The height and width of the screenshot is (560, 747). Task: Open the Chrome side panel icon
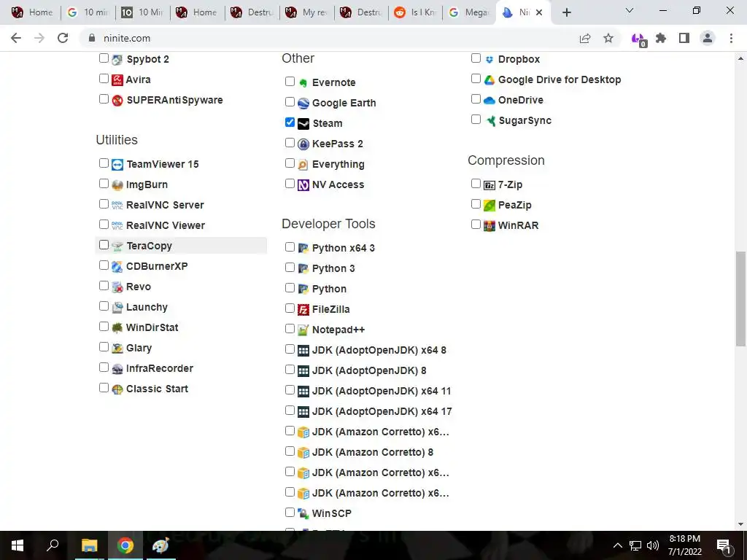(684, 38)
